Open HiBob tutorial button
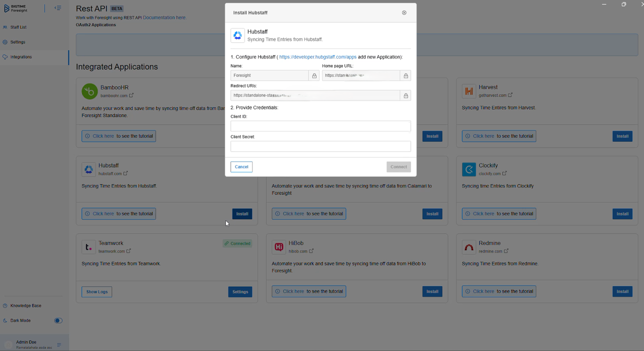Viewport: 644px width, 351px height. pos(309,291)
